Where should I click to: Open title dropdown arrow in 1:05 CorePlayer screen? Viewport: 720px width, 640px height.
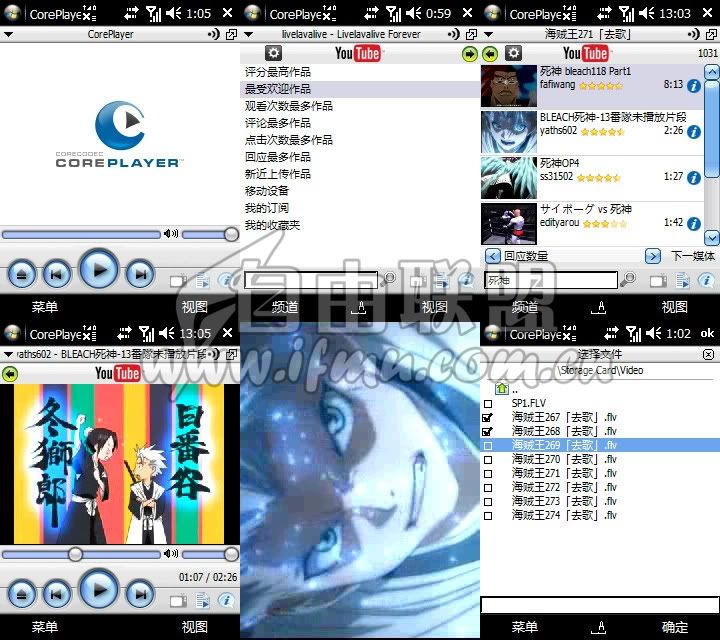(8, 34)
